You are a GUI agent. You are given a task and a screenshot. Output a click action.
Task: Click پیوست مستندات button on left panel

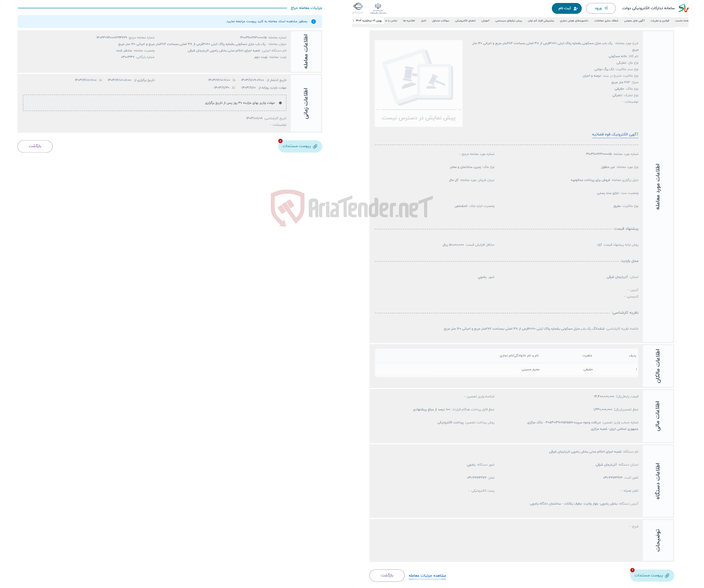299,146
